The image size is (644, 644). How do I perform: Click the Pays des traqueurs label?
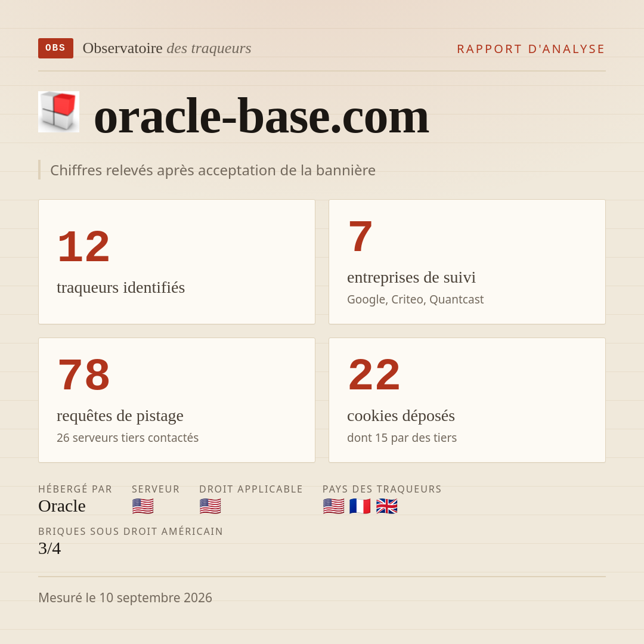(382, 489)
